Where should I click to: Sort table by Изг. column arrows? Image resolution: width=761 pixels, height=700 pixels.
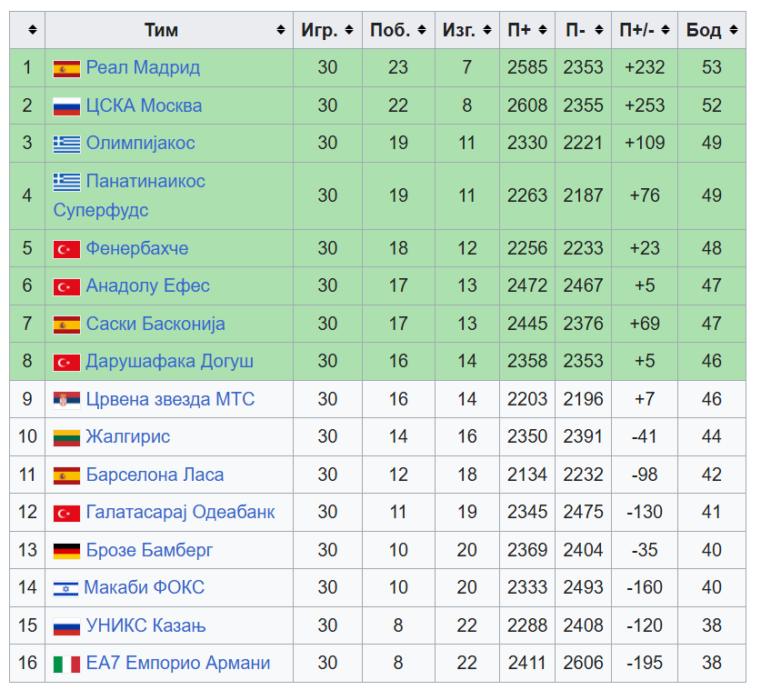pyautogui.click(x=487, y=30)
